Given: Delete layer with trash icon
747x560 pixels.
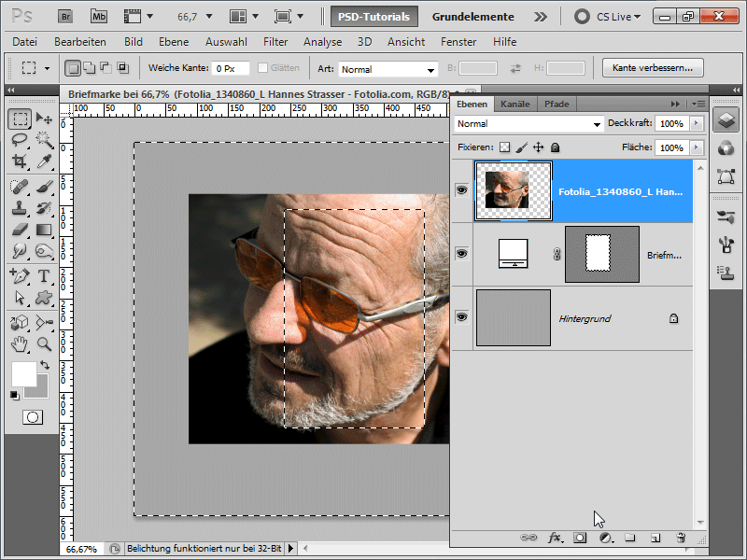Looking at the screenshot, I should tap(681, 539).
